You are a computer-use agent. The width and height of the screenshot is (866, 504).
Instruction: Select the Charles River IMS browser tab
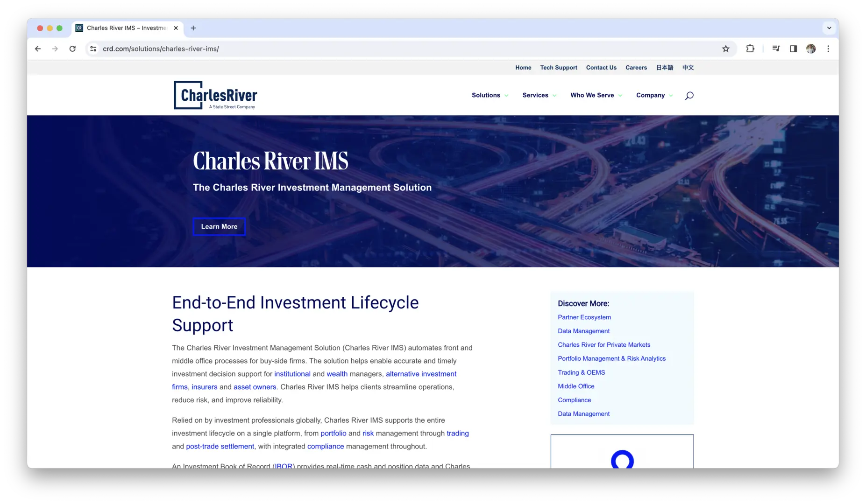point(127,28)
